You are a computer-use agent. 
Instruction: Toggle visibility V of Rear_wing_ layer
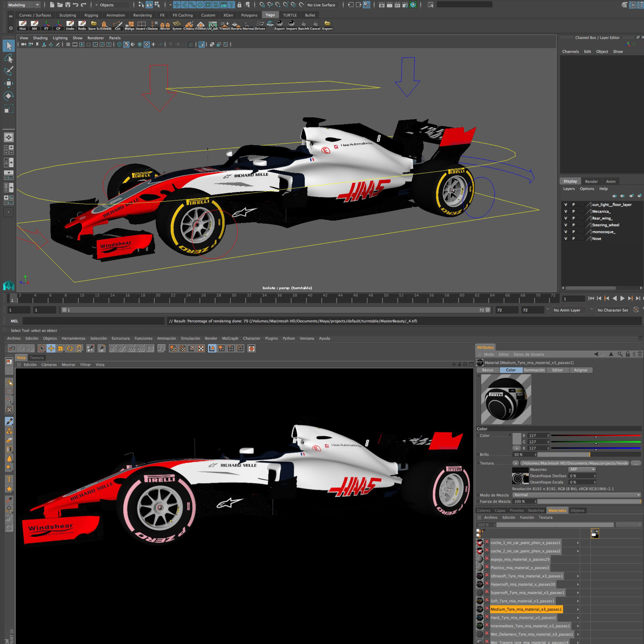(566, 218)
